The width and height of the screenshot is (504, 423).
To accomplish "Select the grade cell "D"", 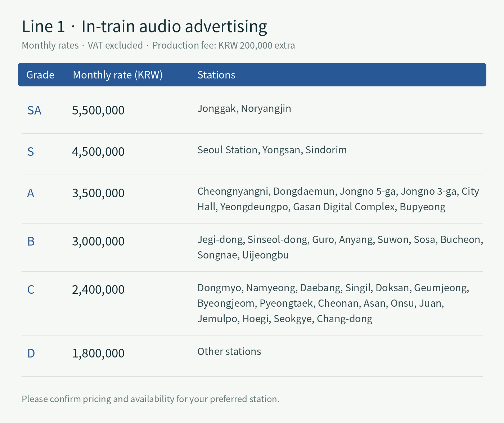I will click(x=31, y=353).
